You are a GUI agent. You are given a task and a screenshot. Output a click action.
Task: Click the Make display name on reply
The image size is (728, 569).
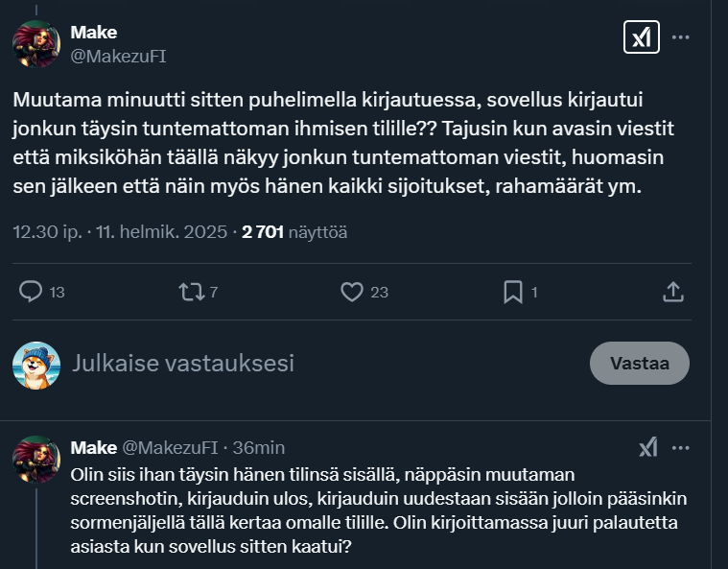[92, 447]
